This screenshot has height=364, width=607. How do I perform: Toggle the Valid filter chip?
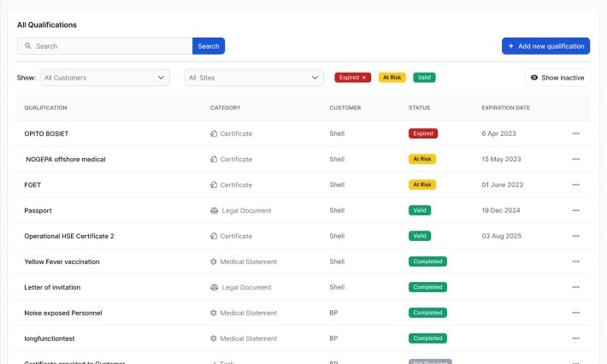pos(424,78)
